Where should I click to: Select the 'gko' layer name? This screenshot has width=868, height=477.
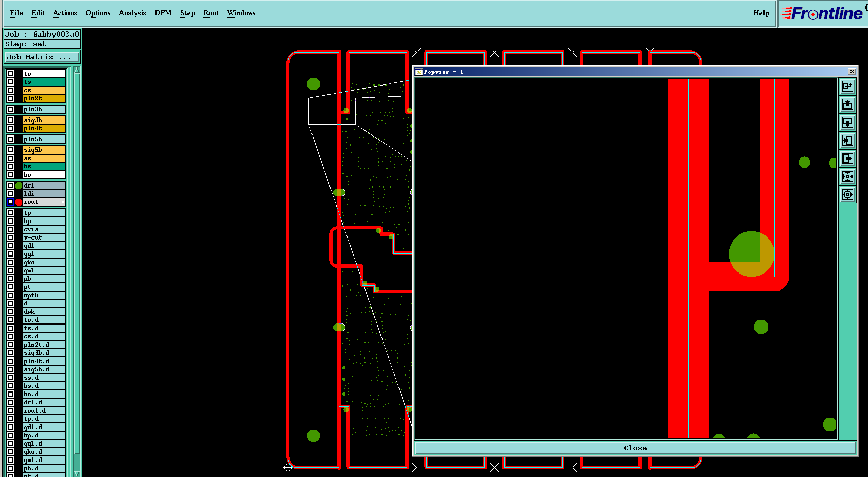tap(44, 262)
